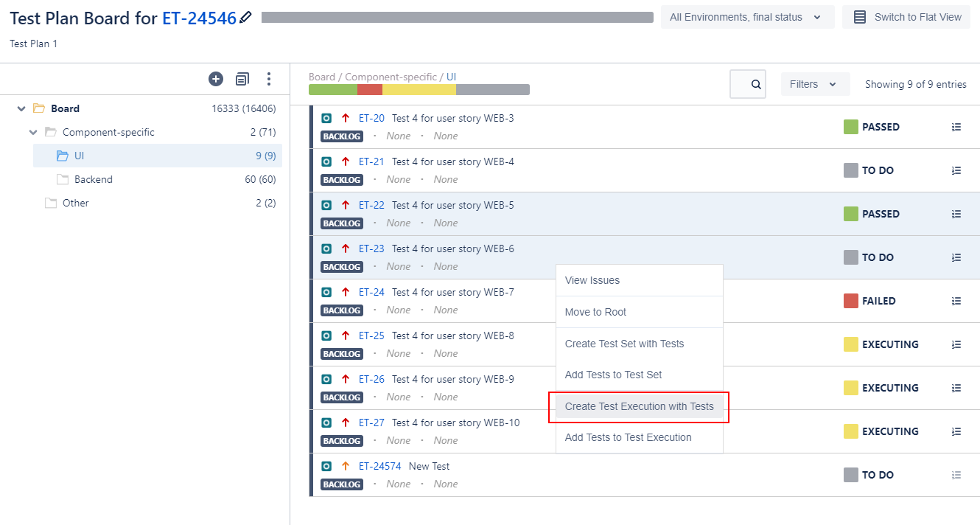Open the steps list icon for ET-22 row

956,214
